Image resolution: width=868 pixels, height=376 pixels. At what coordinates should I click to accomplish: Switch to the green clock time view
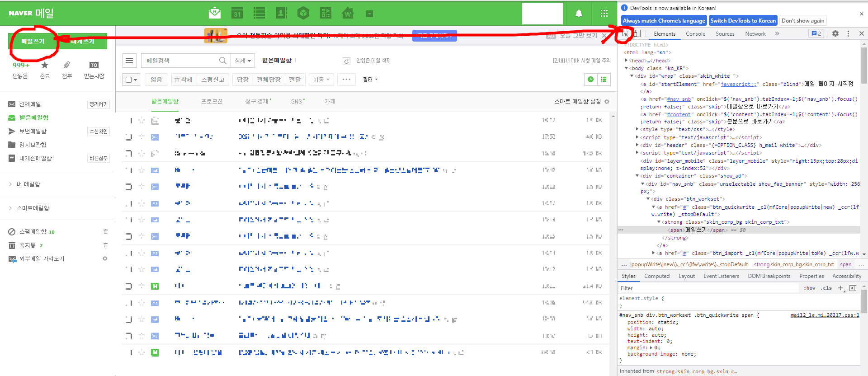(x=590, y=80)
